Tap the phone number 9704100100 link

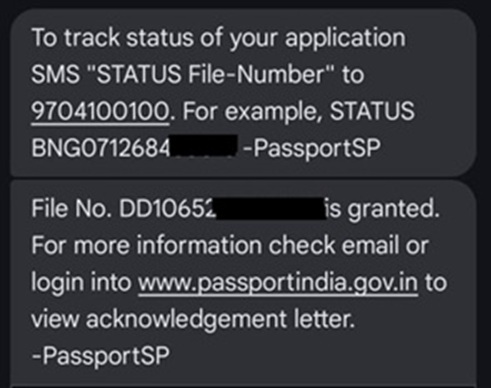[100, 112]
